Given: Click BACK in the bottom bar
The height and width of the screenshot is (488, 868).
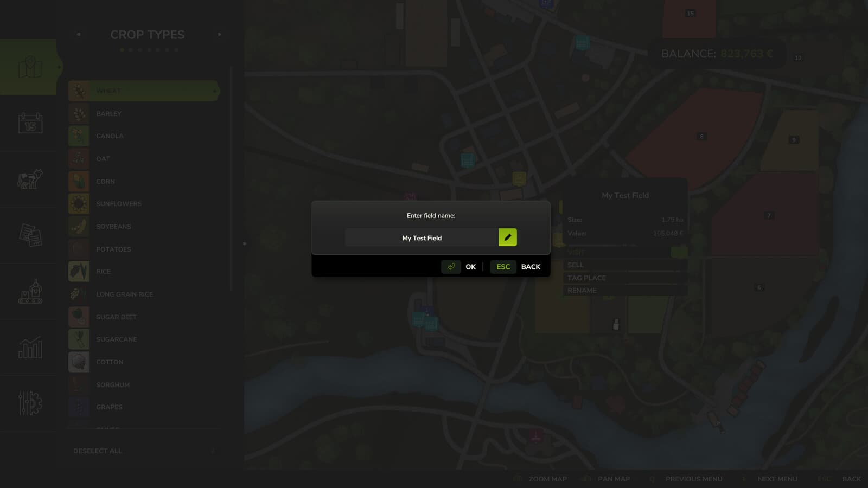Looking at the screenshot, I should click(x=851, y=479).
